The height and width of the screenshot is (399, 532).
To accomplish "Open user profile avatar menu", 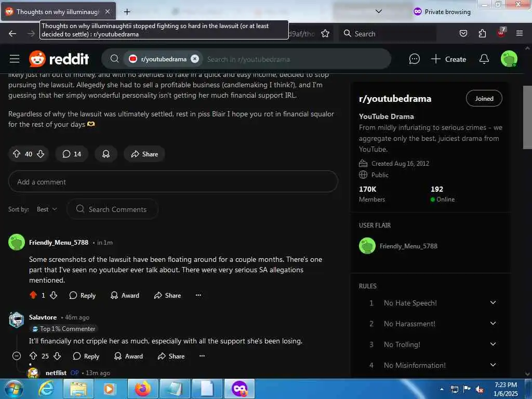I will pyautogui.click(x=509, y=59).
